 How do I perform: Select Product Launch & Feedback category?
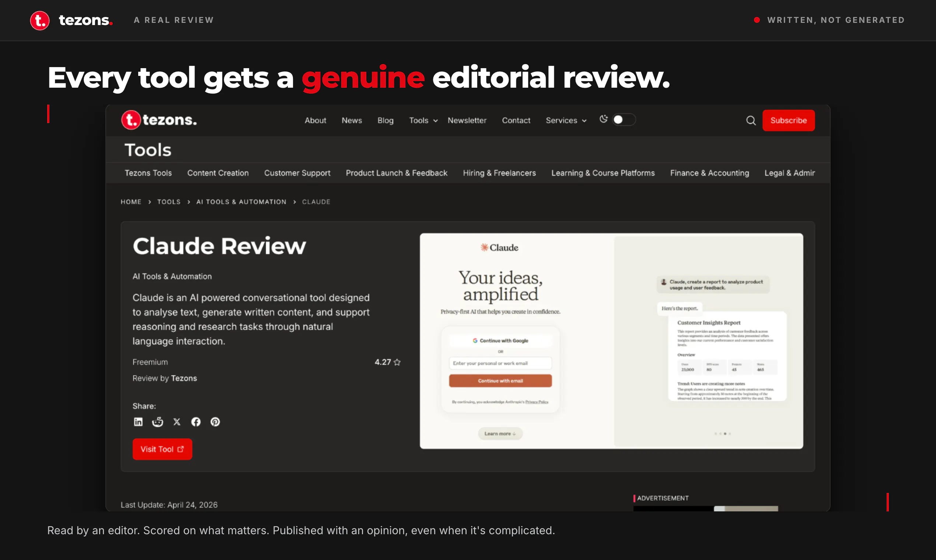click(396, 173)
